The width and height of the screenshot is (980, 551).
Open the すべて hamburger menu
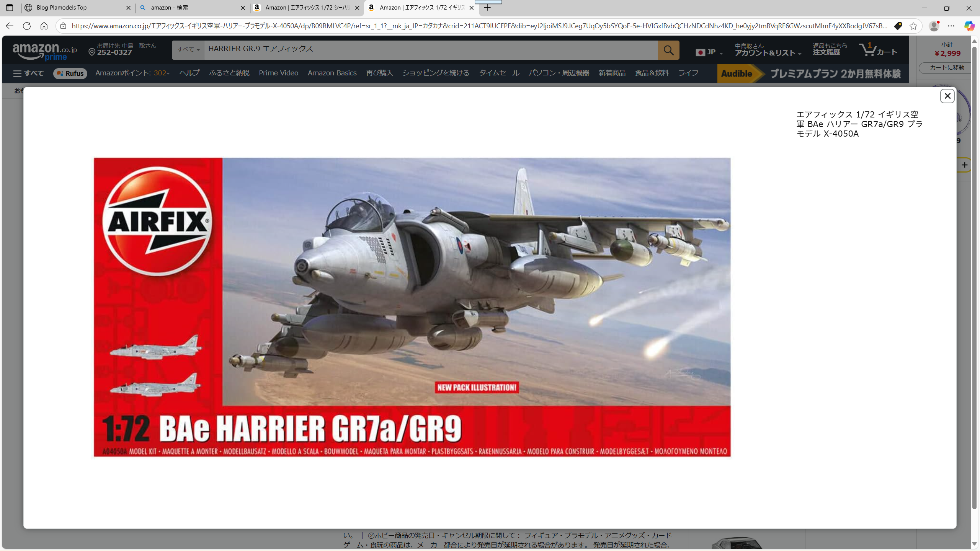pyautogui.click(x=28, y=73)
